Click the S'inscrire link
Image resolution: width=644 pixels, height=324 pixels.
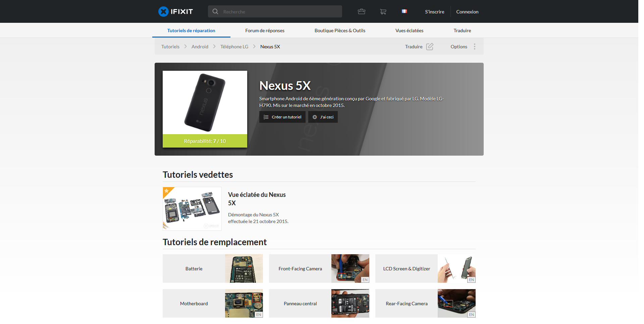tap(434, 11)
